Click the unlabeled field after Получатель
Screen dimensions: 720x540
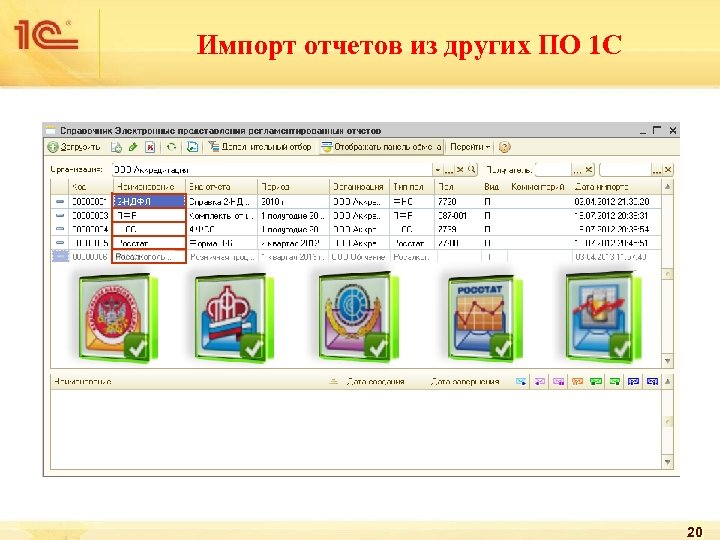[625, 170]
